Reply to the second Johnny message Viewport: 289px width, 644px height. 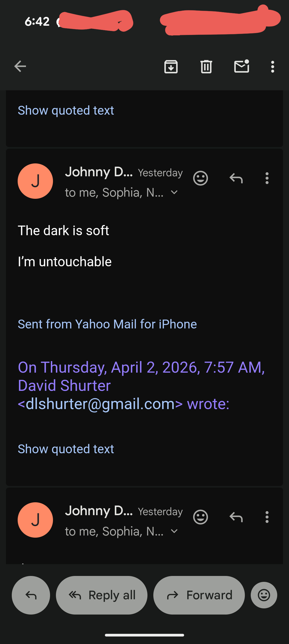(236, 517)
